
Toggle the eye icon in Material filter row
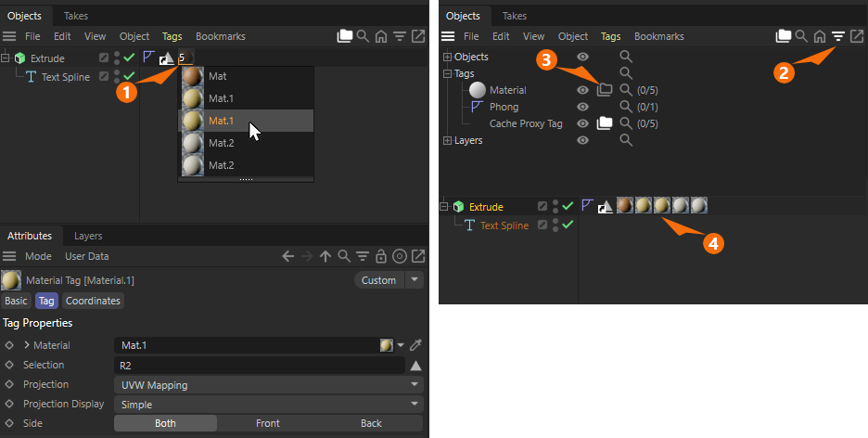[583, 90]
